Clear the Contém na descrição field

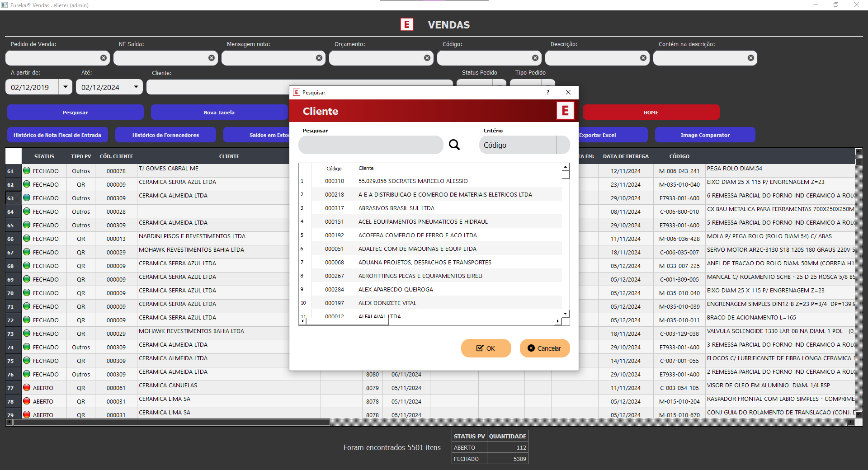pos(751,58)
